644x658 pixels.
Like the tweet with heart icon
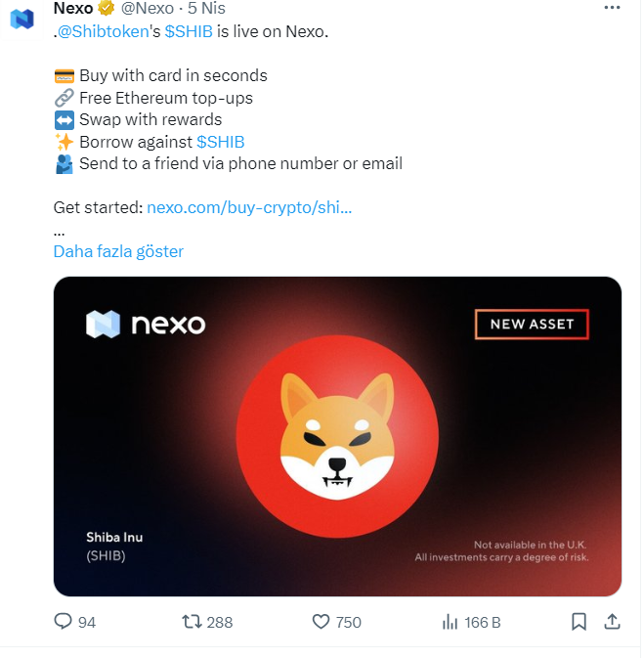(x=321, y=621)
